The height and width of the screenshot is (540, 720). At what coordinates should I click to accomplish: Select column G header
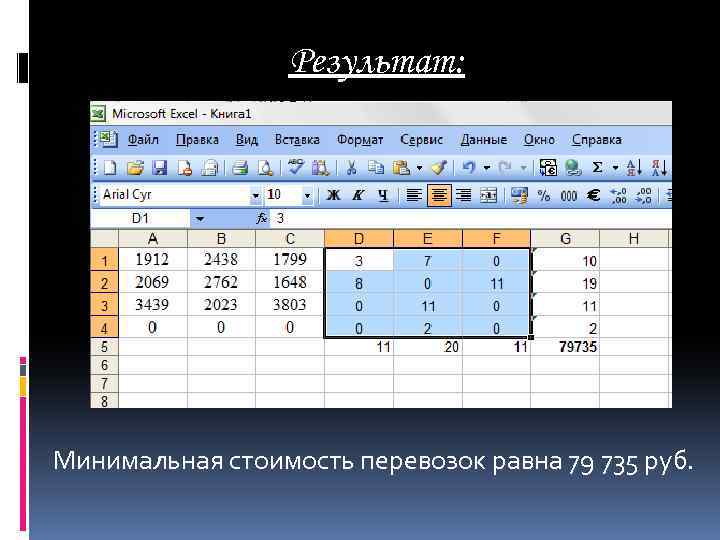(565, 239)
